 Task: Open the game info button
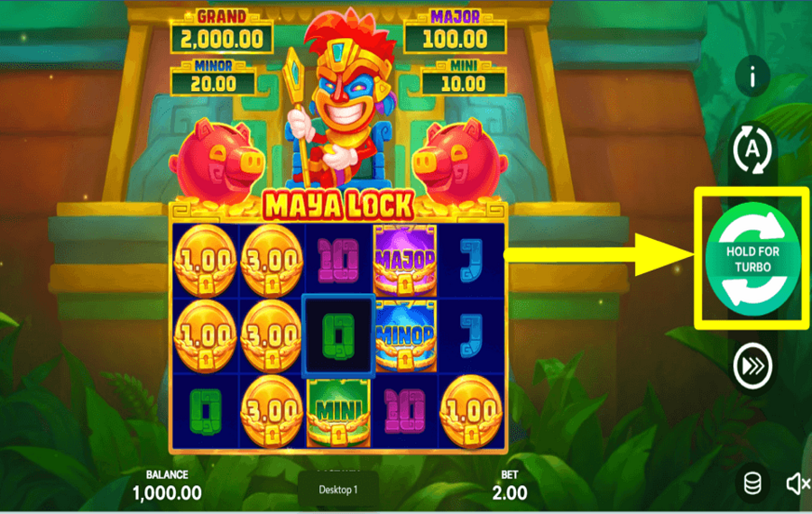point(752,77)
